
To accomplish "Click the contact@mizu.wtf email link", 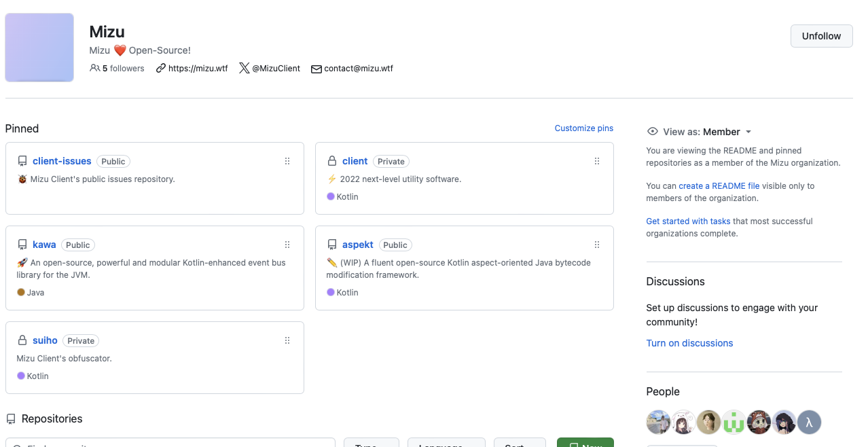I will click(359, 69).
